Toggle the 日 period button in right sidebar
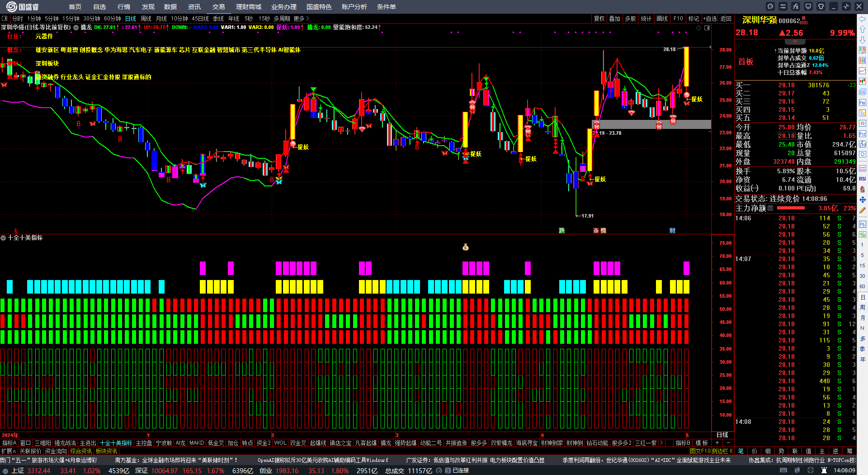 pos(863,297)
